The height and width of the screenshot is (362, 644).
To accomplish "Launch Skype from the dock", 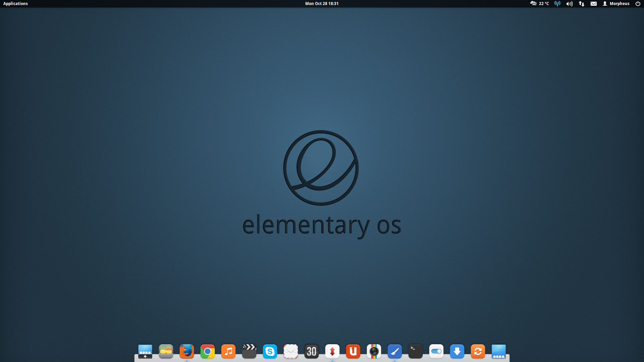I will pos(270,352).
